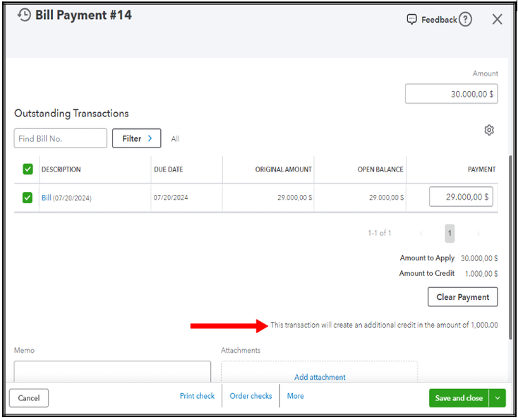The height and width of the screenshot is (420, 518).
Task: Go to the previous page arrow
Action: [x=421, y=234]
